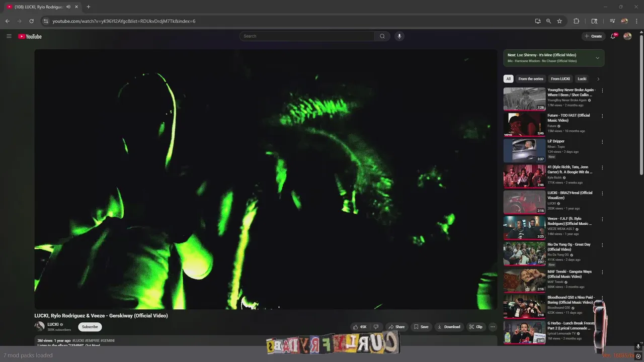Open the YouTube account avatar menu
Image resolution: width=644 pixels, height=362 pixels.
click(627, 36)
